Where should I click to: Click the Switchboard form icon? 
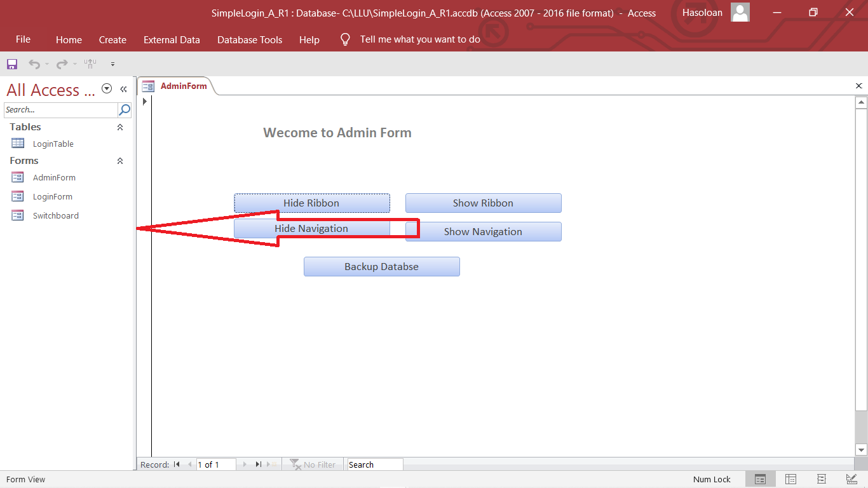[x=18, y=215]
